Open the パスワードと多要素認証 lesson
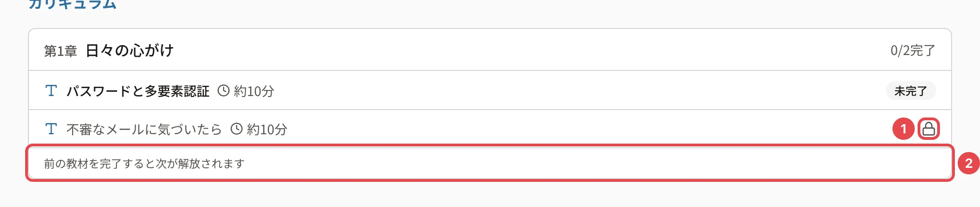The image size is (980, 207). tap(138, 91)
